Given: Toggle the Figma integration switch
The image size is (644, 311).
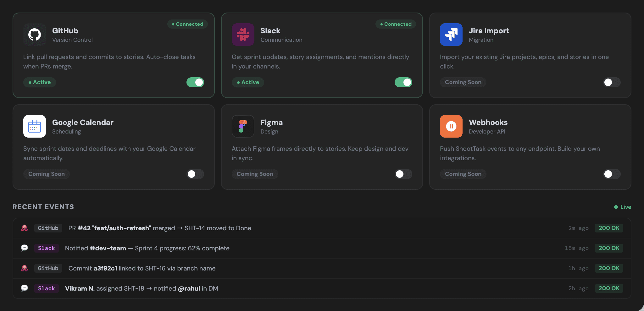Looking at the screenshot, I should [x=403, y=174].
